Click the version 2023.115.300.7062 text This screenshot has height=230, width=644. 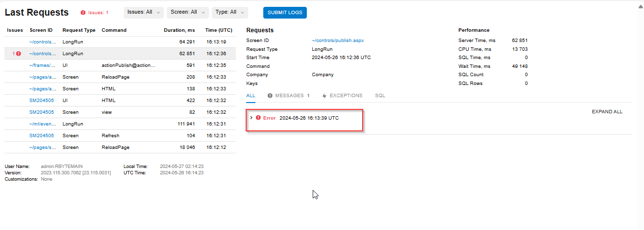pyautogui.click(x=76, y=173)
